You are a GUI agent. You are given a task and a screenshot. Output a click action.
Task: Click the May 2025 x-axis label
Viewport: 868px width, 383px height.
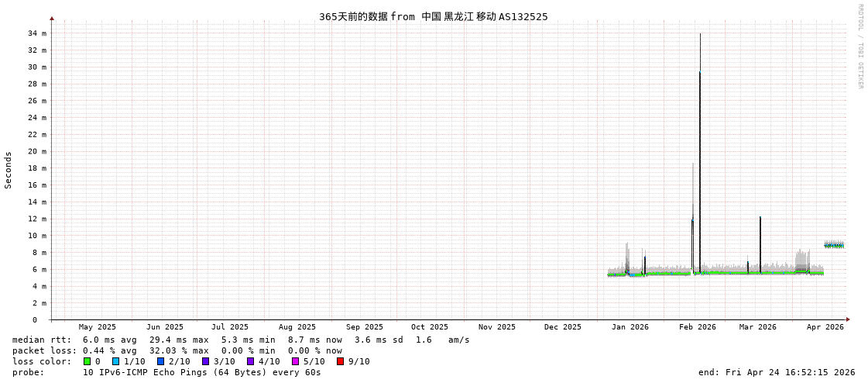[x=98, y=327]
